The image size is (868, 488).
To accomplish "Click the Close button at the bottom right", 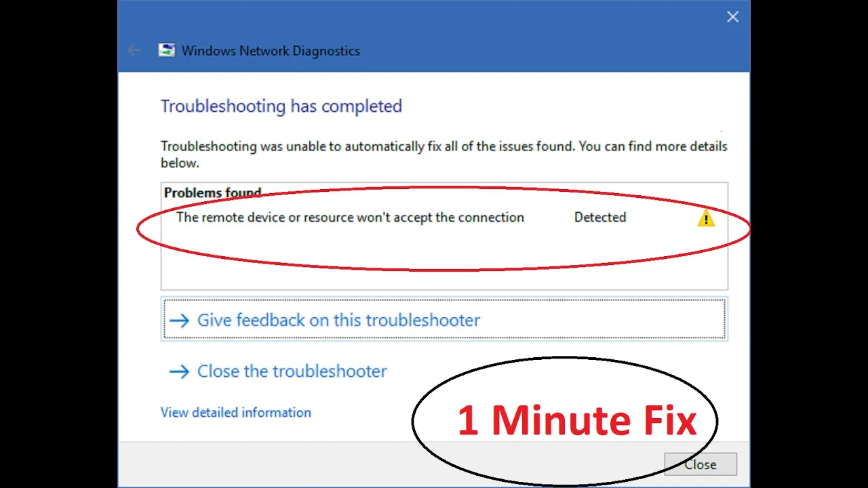I will coord(701,464).
